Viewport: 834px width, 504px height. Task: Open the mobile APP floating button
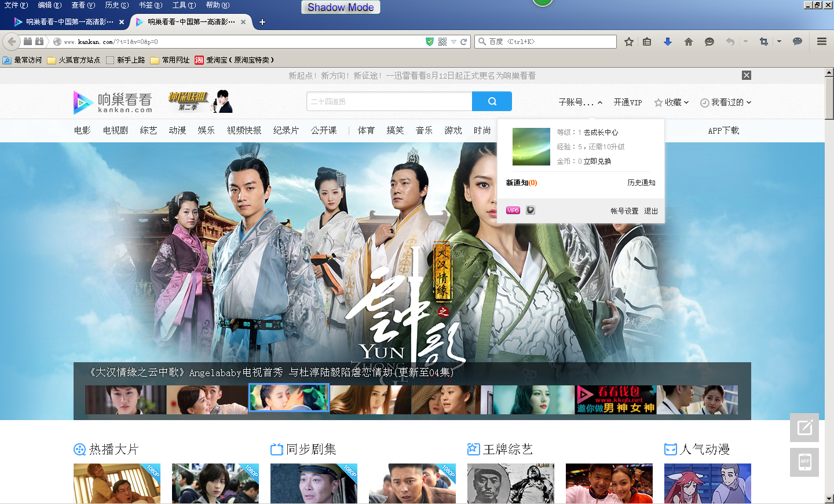pyautogui.click(x=804, y=462)
